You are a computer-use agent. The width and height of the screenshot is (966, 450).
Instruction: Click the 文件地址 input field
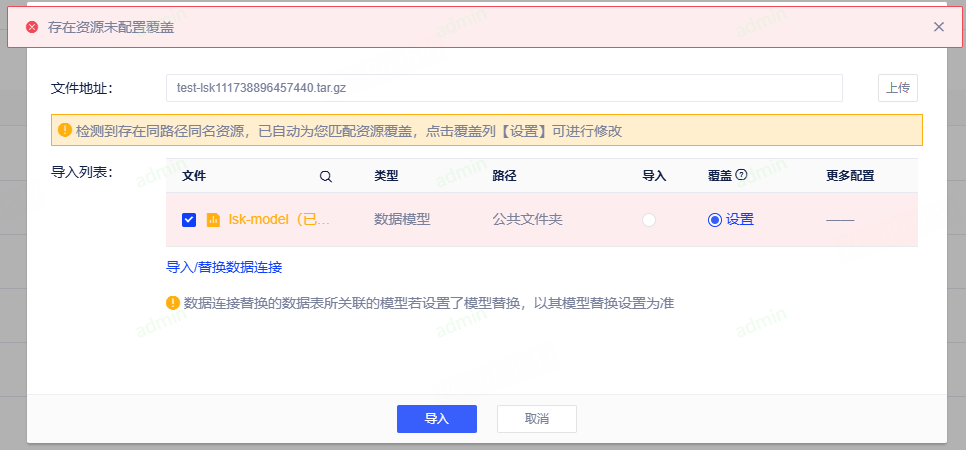504,88
